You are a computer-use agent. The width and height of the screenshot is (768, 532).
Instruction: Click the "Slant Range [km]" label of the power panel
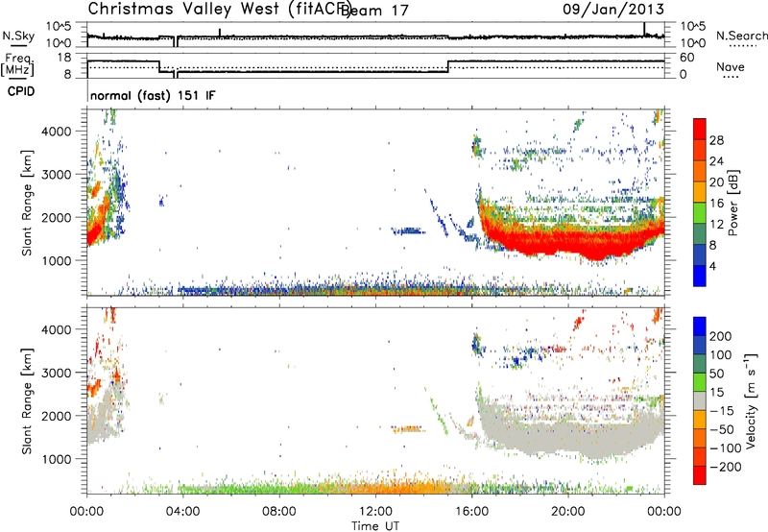tap(27, 203)
